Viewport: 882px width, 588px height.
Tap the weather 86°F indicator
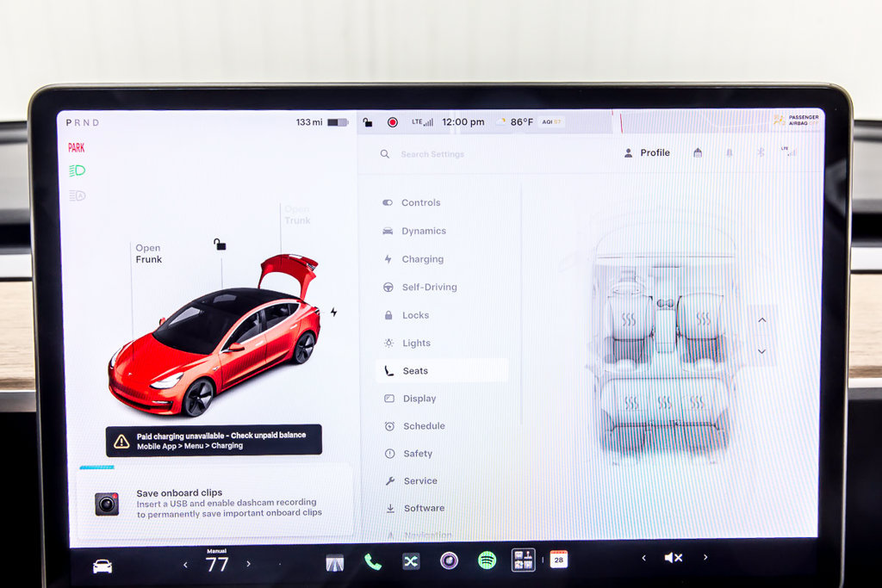pyautogui.click(x=515, y=122)
